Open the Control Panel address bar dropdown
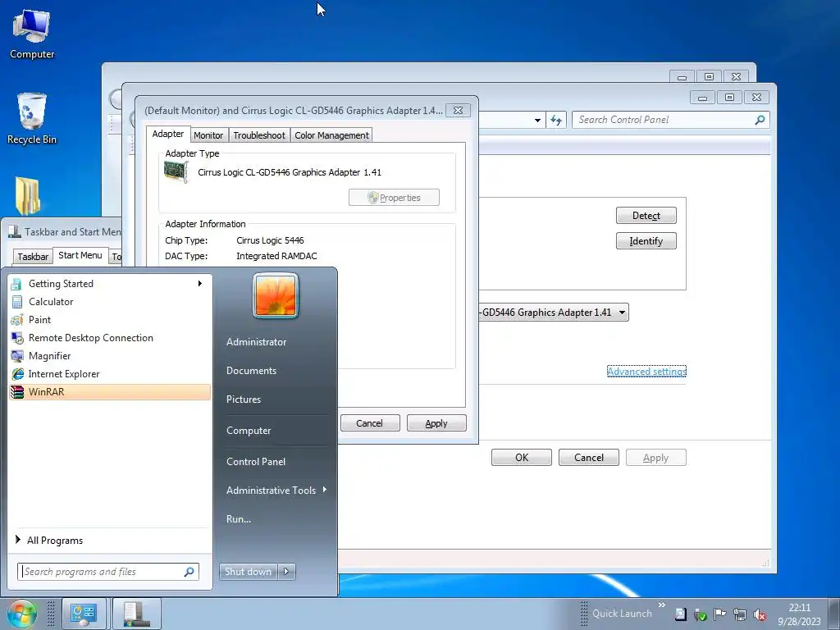Screen dimensions: 840x630 coord(537,120)
